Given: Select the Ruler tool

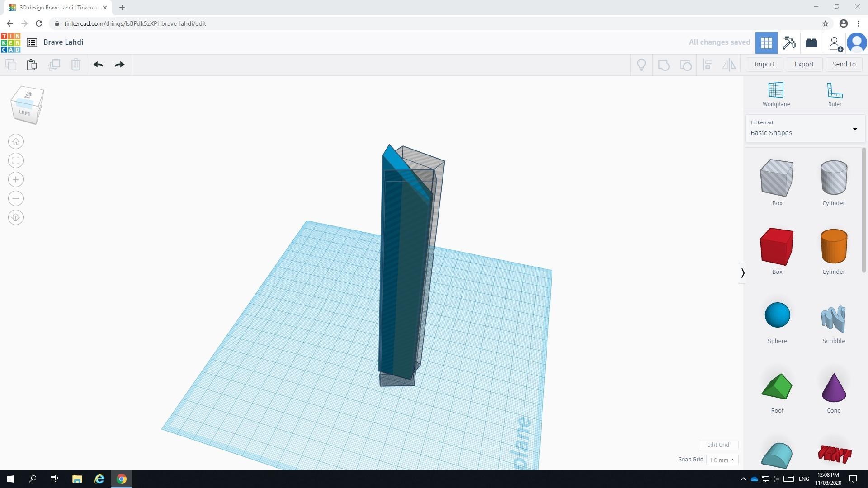Looking at the screenshot, I should click(834, 94).
